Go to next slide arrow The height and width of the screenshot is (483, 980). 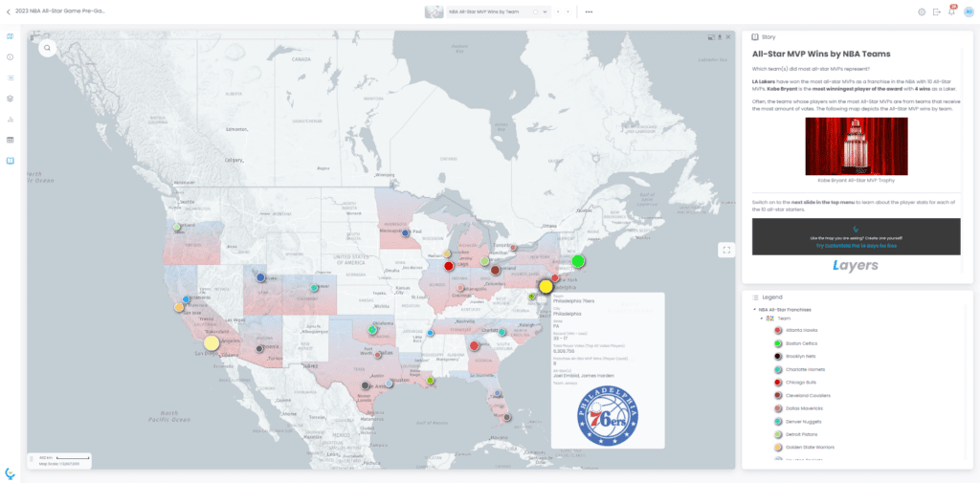568,11
